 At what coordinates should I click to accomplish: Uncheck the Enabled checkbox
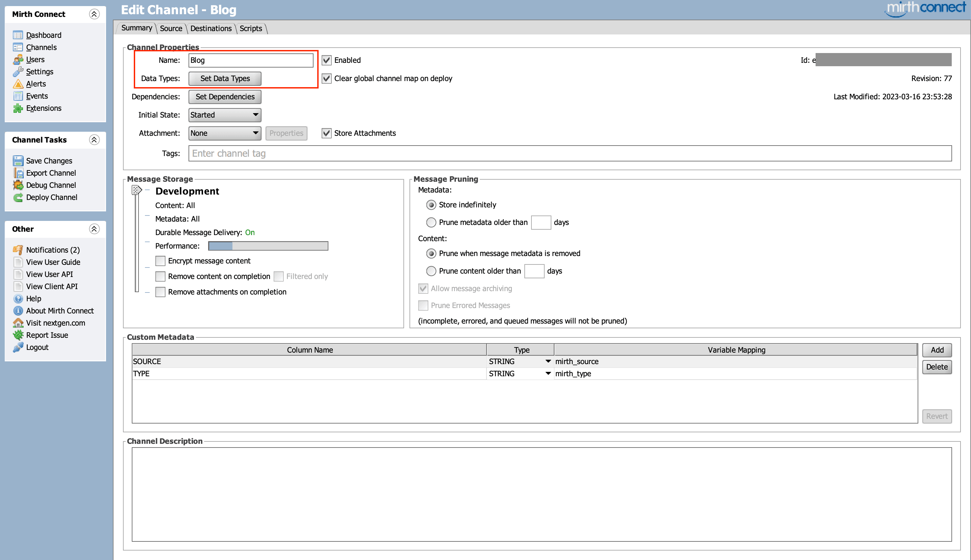point(326,60)
